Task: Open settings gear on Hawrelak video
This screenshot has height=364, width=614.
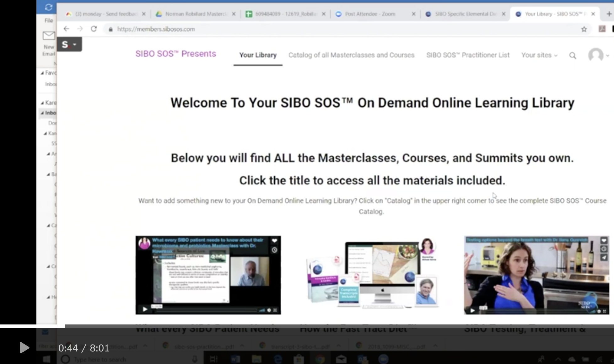Action: click(269, 310)
